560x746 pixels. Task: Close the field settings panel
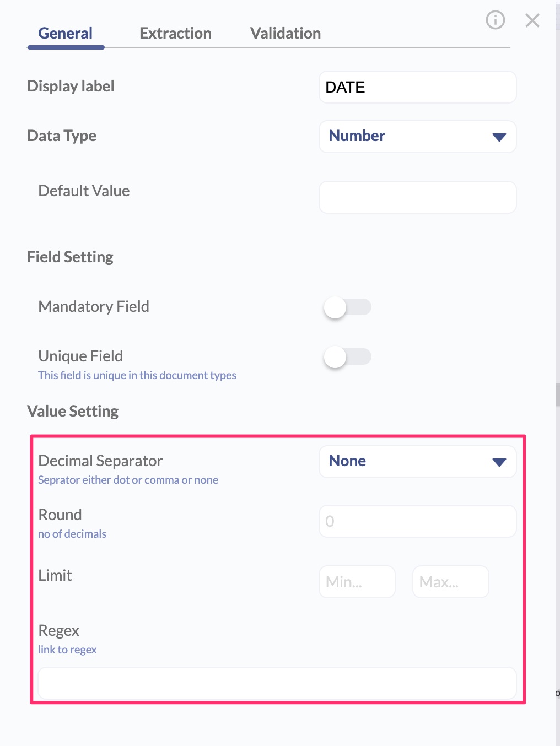[x=532, y=21]
